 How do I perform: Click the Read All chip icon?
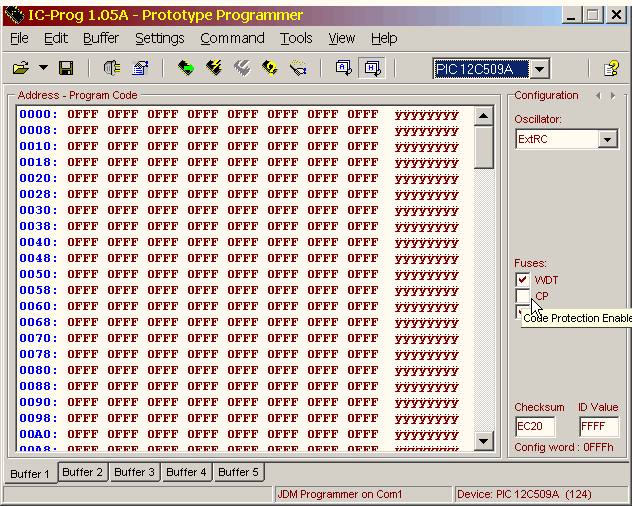tap(186, 68)
